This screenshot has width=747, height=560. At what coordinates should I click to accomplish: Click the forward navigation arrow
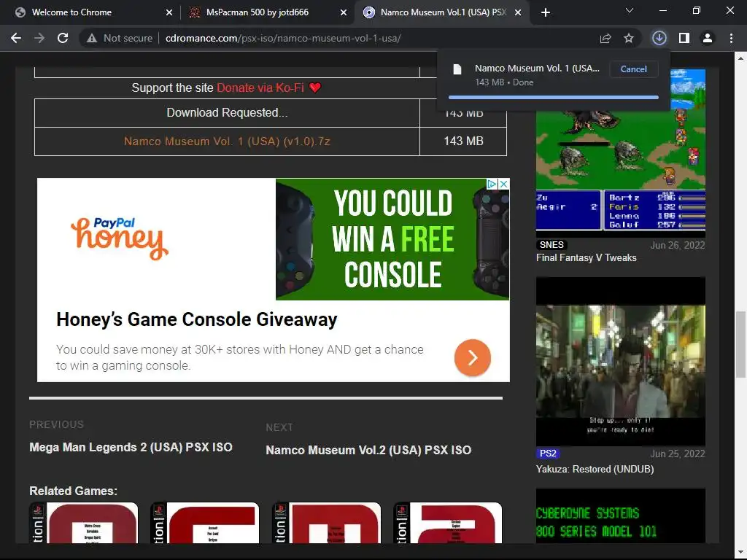(39, 38)
